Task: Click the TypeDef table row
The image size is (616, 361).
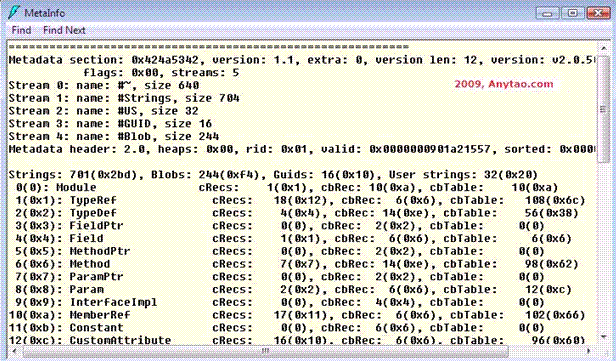Action: click(x=297, y=213)
